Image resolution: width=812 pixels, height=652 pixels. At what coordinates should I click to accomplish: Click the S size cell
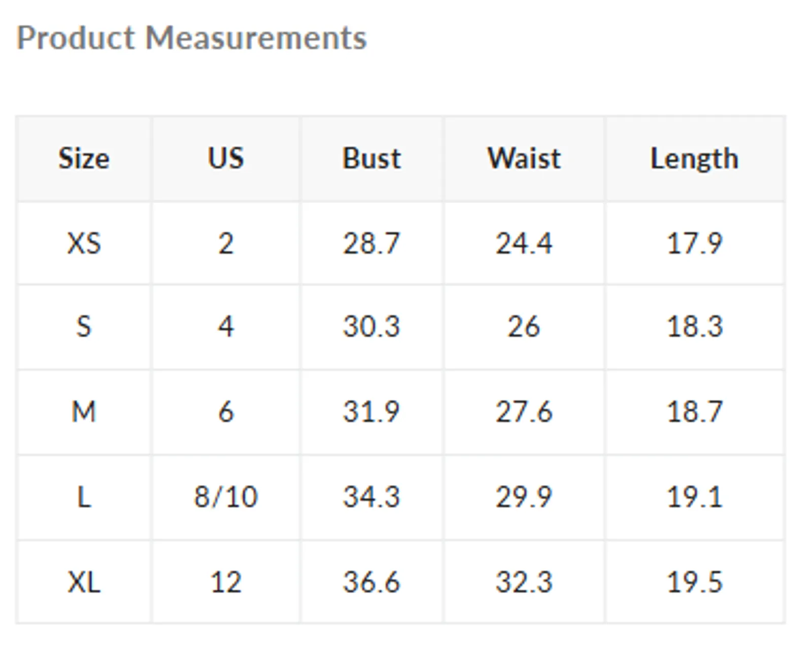tap(84, 327)
